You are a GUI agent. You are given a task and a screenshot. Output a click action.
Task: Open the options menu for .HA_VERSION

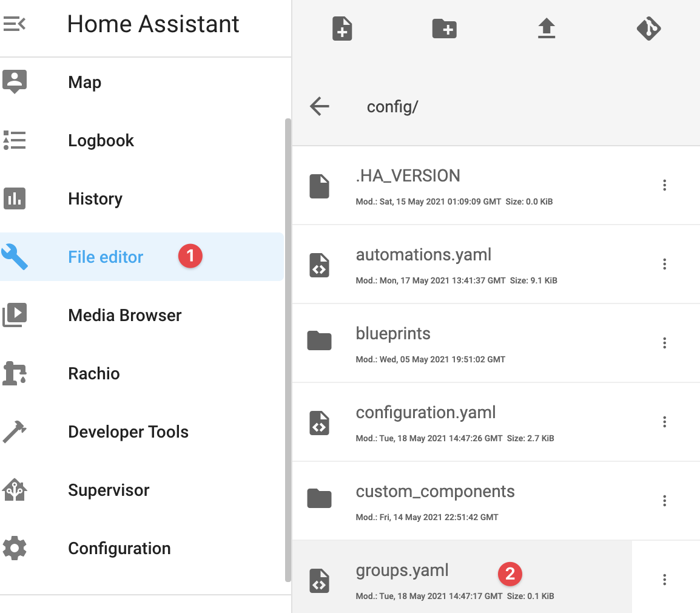click(x=665, y=185)
